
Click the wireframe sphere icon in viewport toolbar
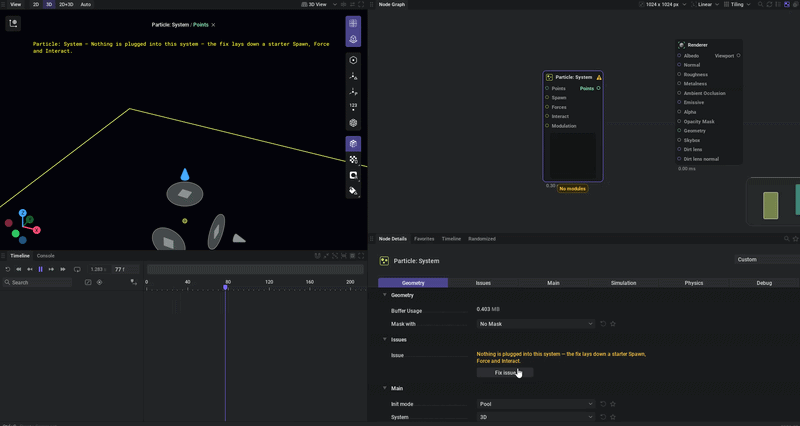coord(353,123)
